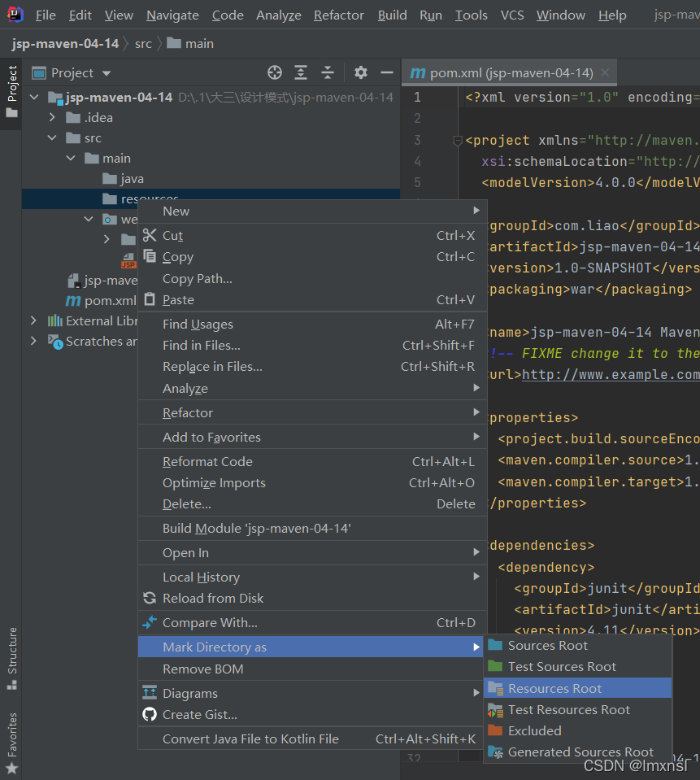Click the main breadcrumb in navigation bar

(x=190, y=44)
